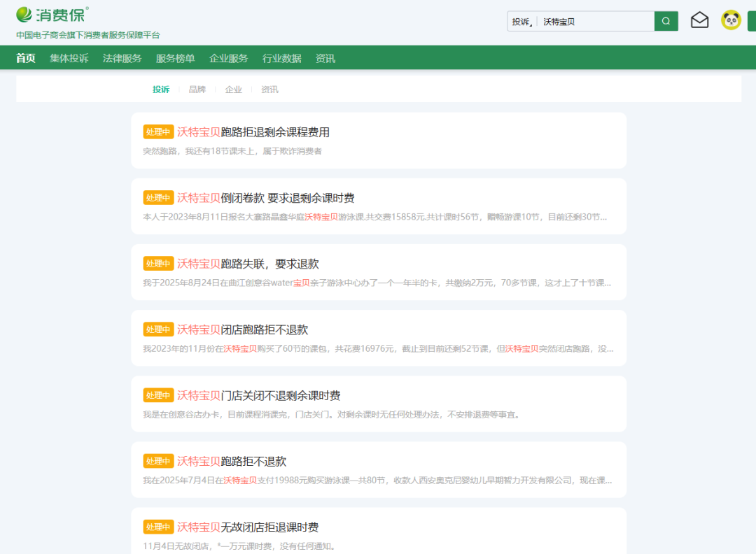This screenshot has width=756, height=554.
Task: Click the green search magnifier button
Action: [666, 21]
